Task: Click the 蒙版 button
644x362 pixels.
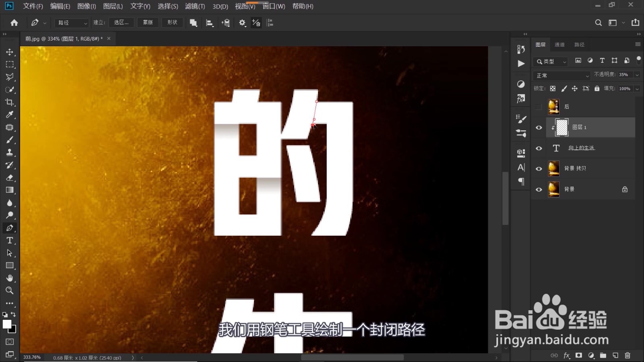Action: pos(148,23)
